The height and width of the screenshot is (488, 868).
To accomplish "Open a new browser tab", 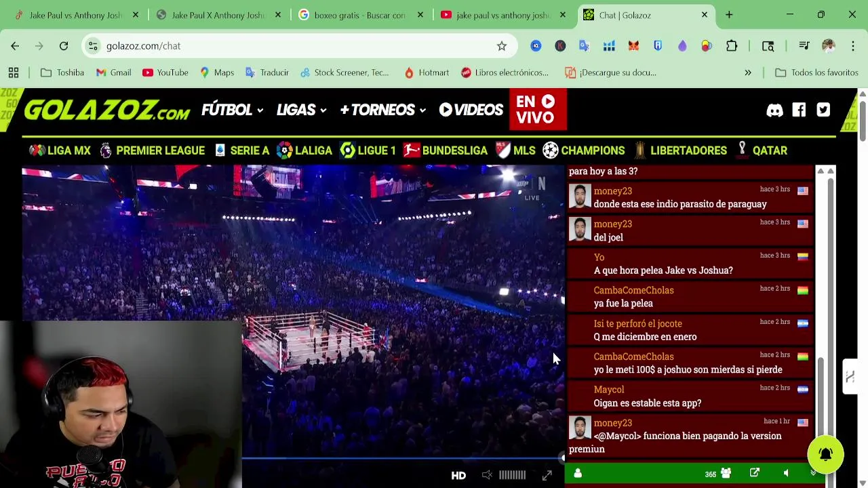I will click(729, 15).
